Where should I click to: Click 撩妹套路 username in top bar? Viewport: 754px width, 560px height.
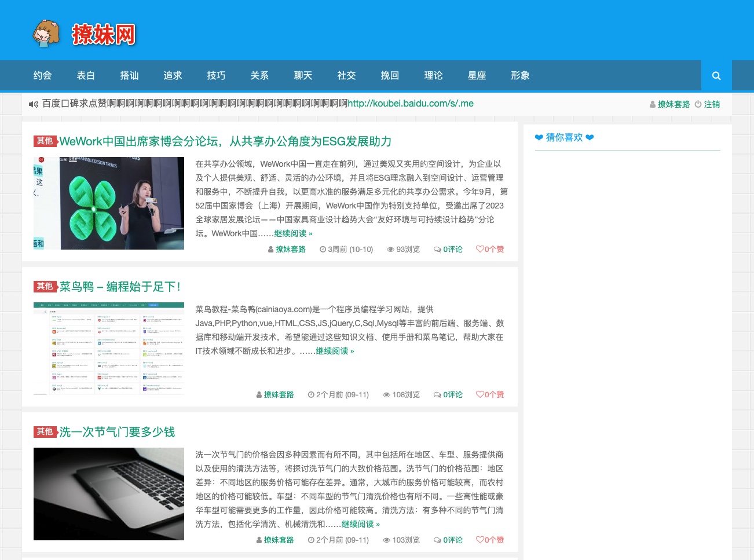coord(674,104)
